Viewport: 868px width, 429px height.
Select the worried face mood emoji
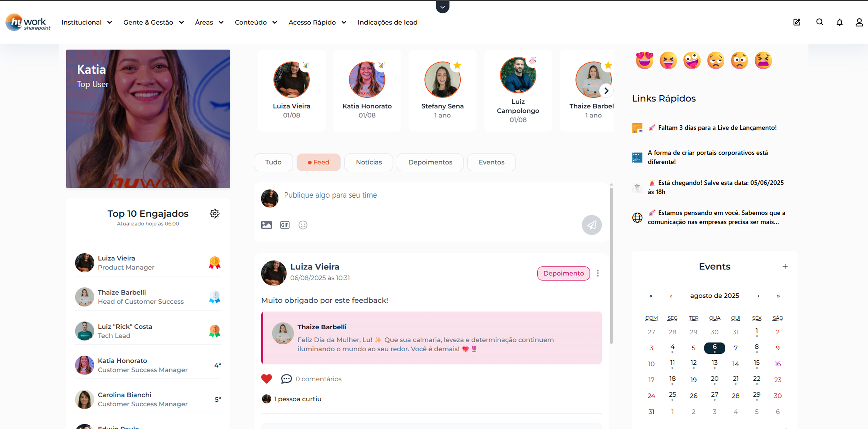[x=739, y=60]
